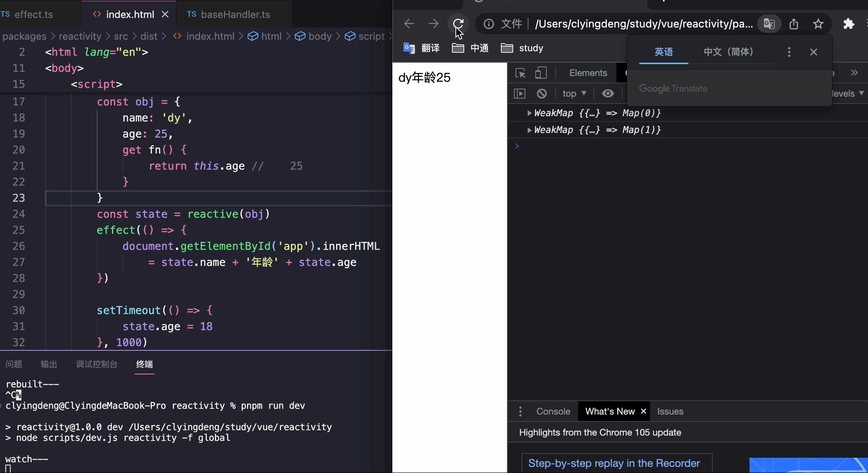Toggle the console sidebar panel
Image resolution: width=868 pixels, height=473 pixels.
point(520,94)
